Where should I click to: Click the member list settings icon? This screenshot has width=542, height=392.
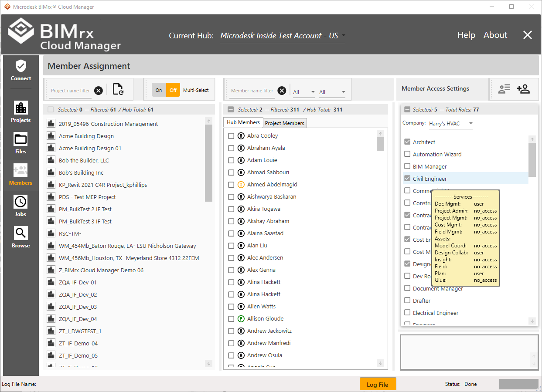[504, 89]
